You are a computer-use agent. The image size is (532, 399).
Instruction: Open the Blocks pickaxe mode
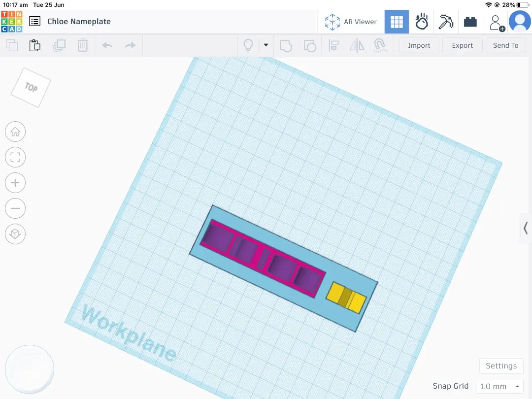446,22
